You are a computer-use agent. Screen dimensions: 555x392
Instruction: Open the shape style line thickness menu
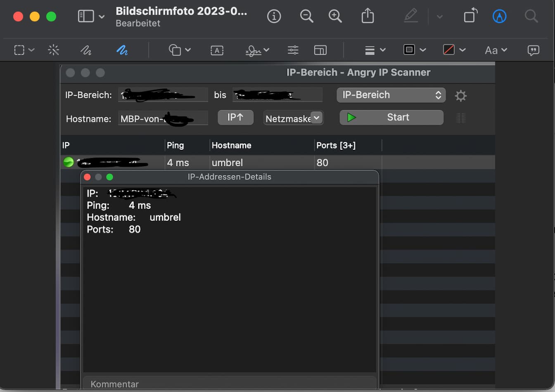375,50
